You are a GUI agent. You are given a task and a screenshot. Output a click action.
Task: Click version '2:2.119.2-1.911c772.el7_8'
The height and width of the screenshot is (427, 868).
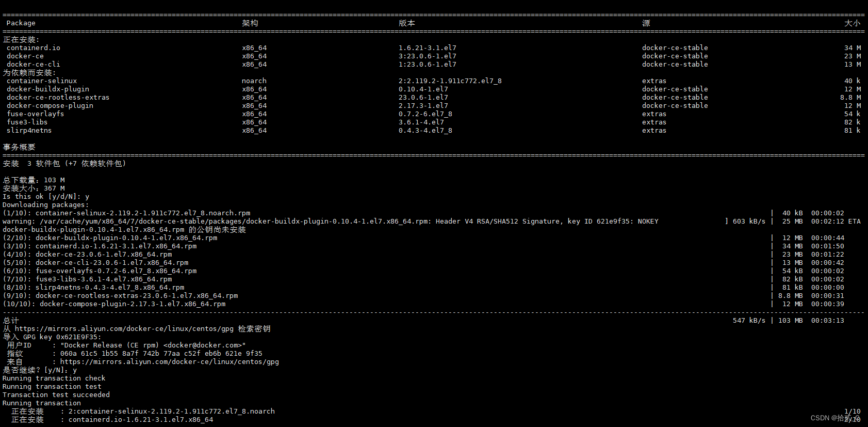pyautogui.click(x=450, y=81)
